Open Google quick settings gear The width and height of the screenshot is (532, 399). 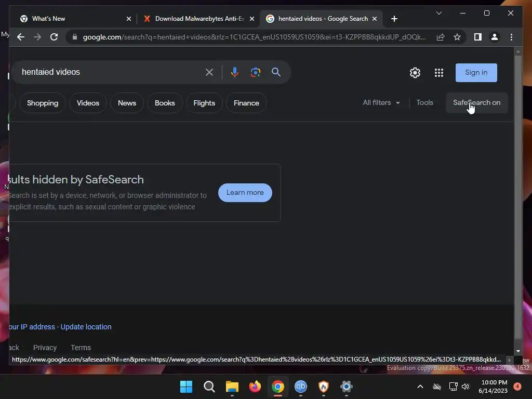(415, 73)
